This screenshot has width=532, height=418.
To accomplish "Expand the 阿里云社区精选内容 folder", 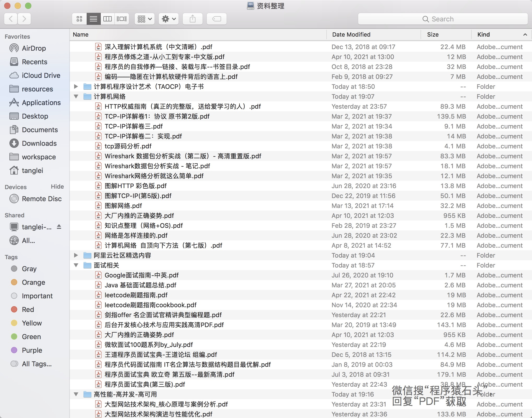I will [76, 255].
